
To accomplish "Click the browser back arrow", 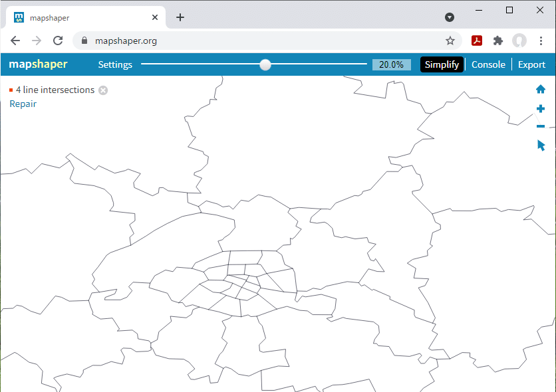I will click(x=15, y=41).
